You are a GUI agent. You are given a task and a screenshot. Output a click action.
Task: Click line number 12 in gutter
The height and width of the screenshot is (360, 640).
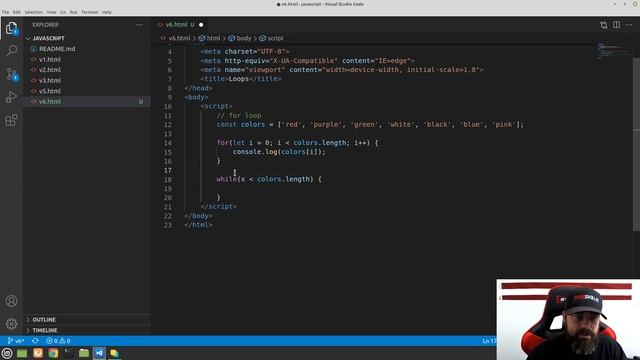click(168, 125)
